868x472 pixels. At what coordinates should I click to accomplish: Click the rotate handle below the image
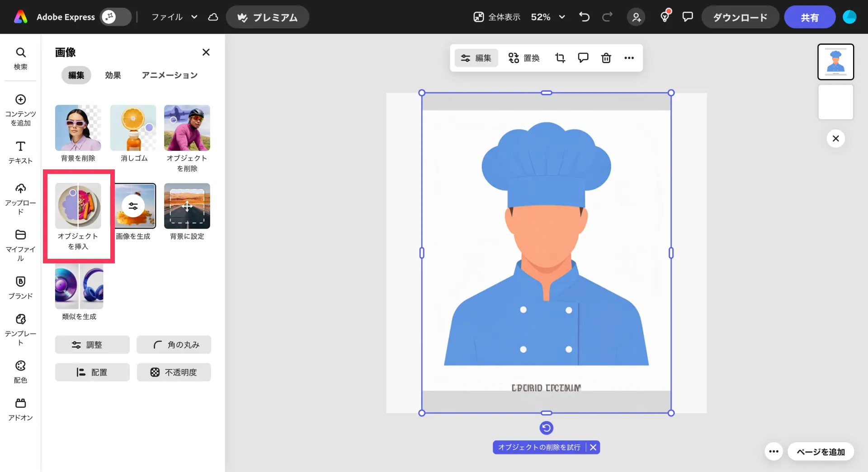pos(546,428)
